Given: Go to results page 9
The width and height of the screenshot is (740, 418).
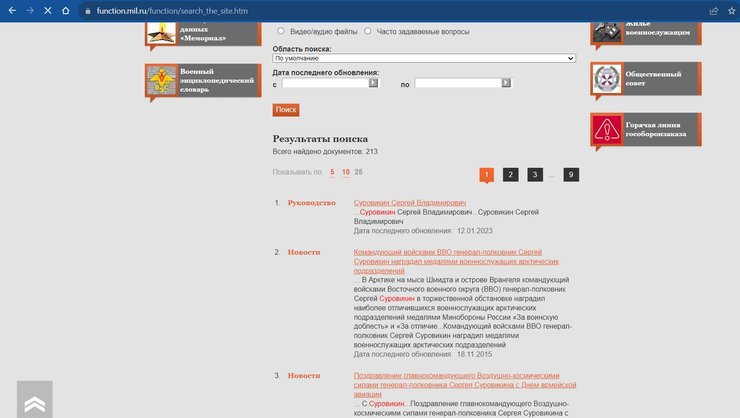Looking at the screenshot, I should pyautogui.click(x=571, y=175).
